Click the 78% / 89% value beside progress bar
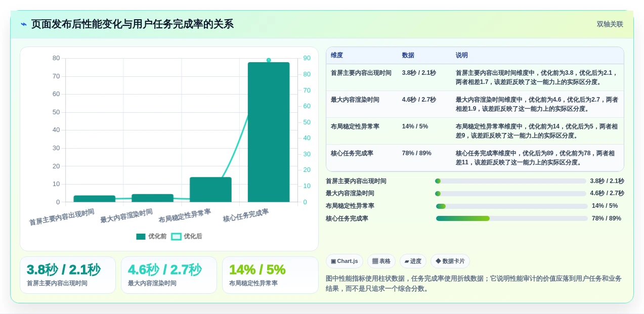This screenshot has height=314, width=644. [607, 218]
